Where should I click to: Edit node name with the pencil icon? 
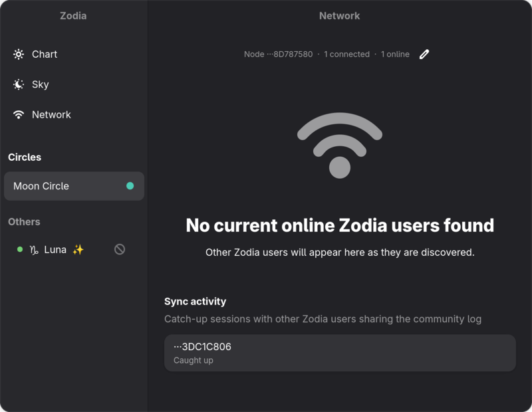coord(424,54)
